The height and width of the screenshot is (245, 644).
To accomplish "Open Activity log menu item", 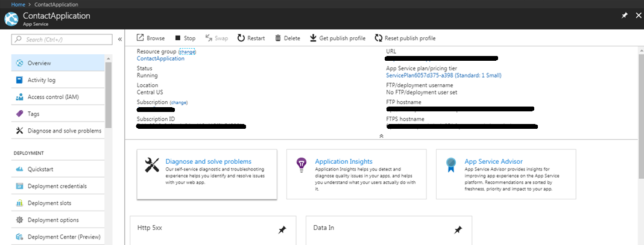I will (58, 80).
